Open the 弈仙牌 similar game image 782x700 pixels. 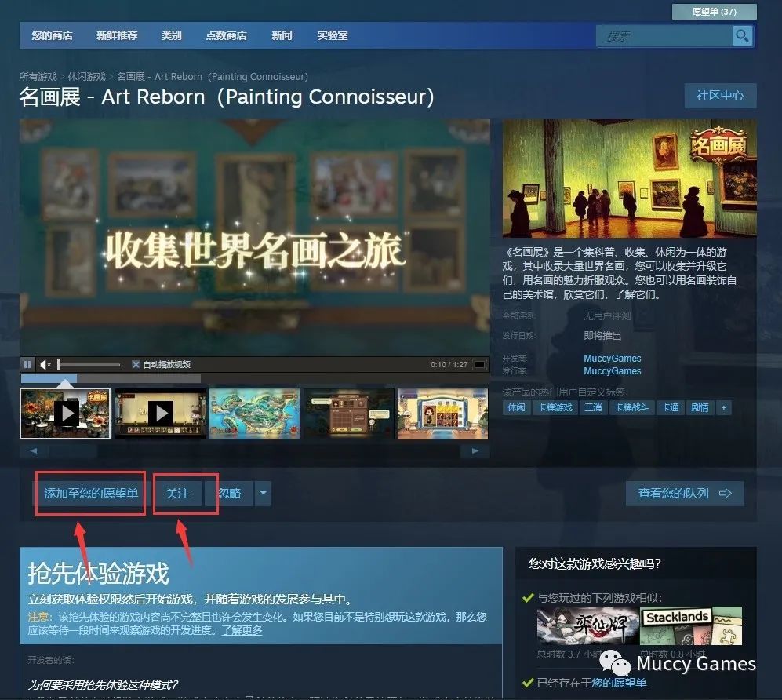click(587, 625)
